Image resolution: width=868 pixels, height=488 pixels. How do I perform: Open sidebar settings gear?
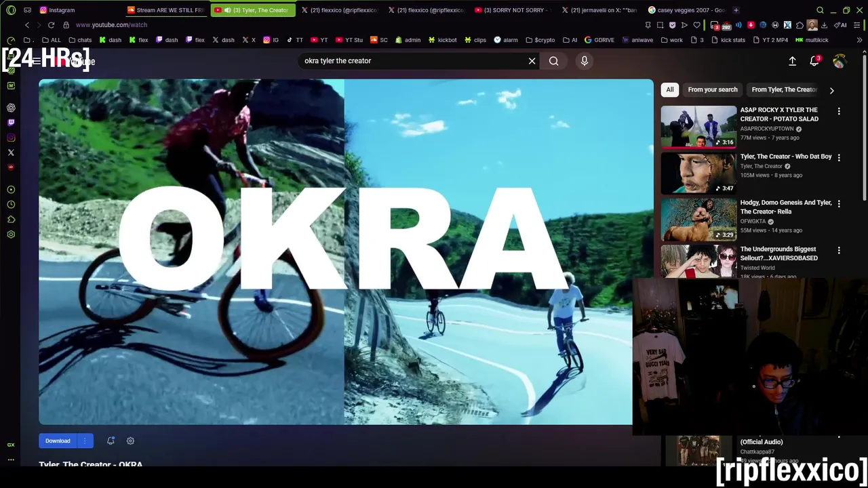pos(11,235)
